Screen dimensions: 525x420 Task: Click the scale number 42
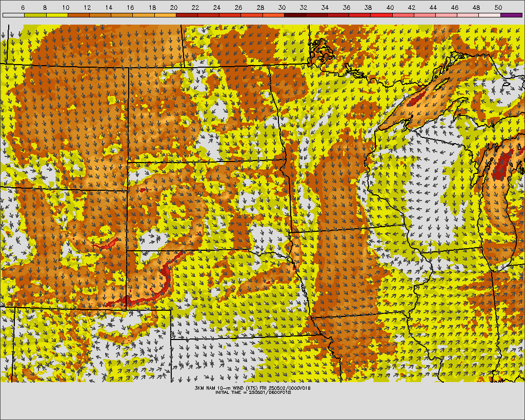click(412, 7)
